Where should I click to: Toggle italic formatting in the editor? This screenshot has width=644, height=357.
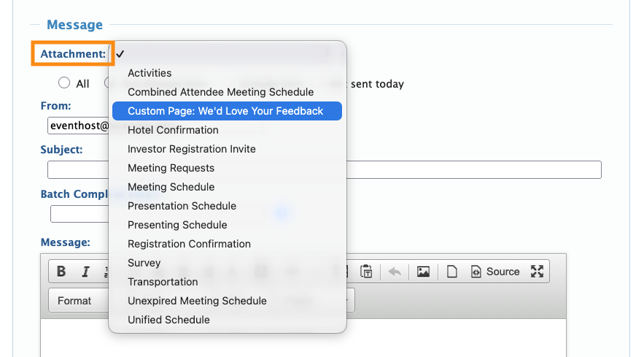(85, 272)
